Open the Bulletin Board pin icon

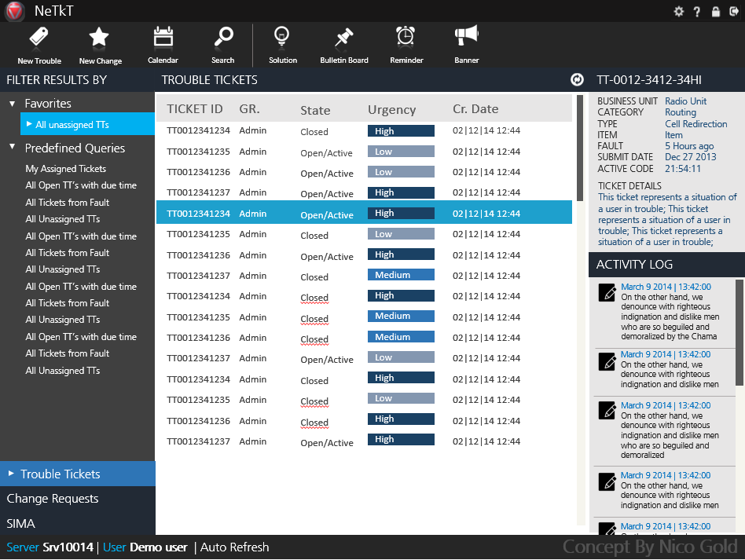pos(343,38)
